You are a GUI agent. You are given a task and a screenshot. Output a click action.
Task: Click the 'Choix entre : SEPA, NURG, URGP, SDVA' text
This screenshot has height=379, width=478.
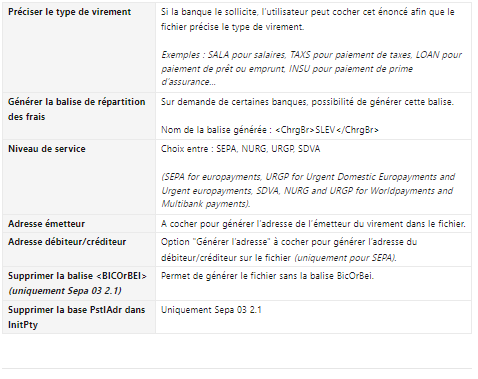(x=240, y=149)
